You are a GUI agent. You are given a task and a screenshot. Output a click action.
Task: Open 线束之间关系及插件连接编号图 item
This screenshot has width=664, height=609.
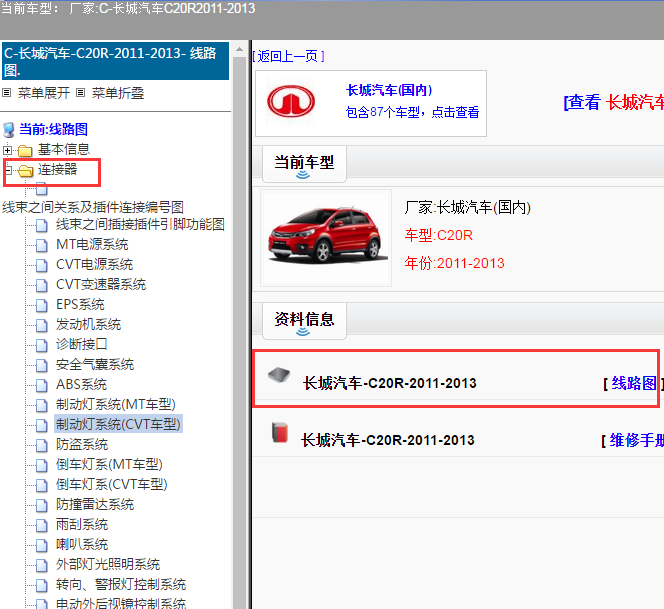[x=93, y=207]
